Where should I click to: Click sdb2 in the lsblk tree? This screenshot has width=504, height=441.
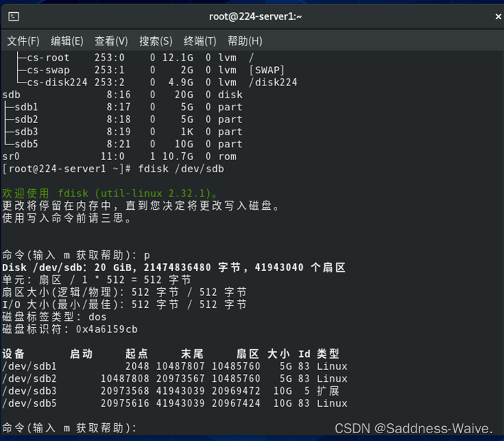[x=26, y=119]
